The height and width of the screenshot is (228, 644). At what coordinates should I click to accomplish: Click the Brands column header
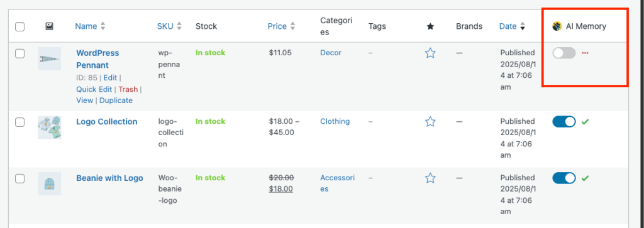(x=469, y=26)
